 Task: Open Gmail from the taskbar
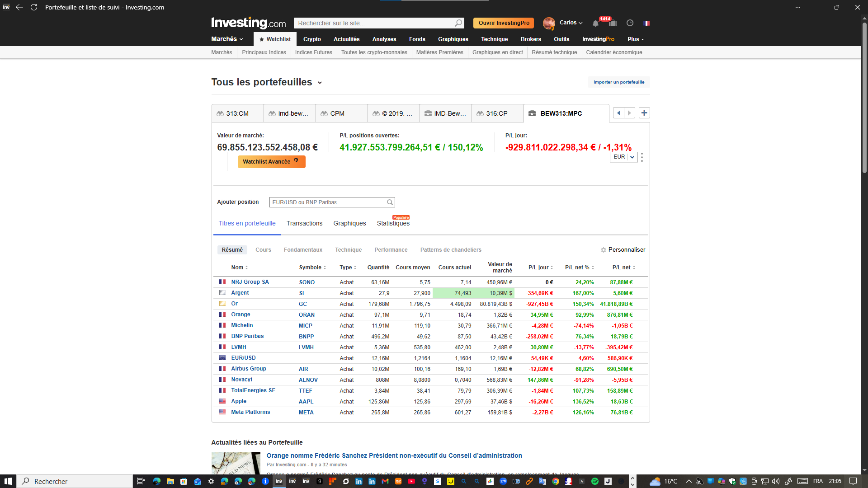click(385, 481)
